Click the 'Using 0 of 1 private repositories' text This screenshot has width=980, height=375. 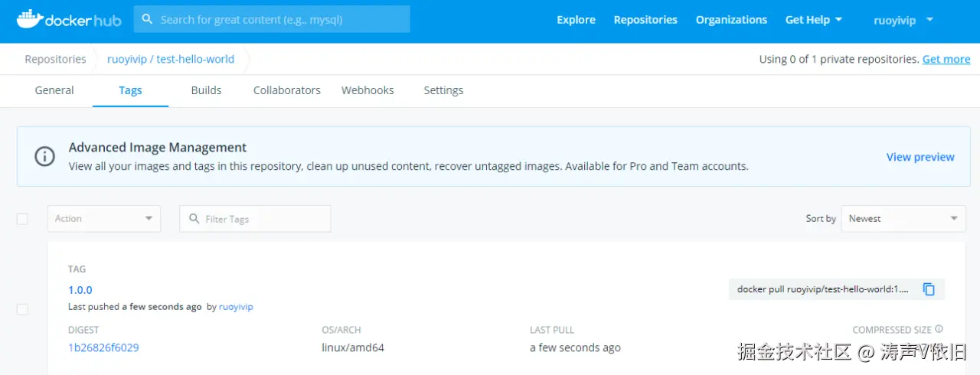click(839, 59)
